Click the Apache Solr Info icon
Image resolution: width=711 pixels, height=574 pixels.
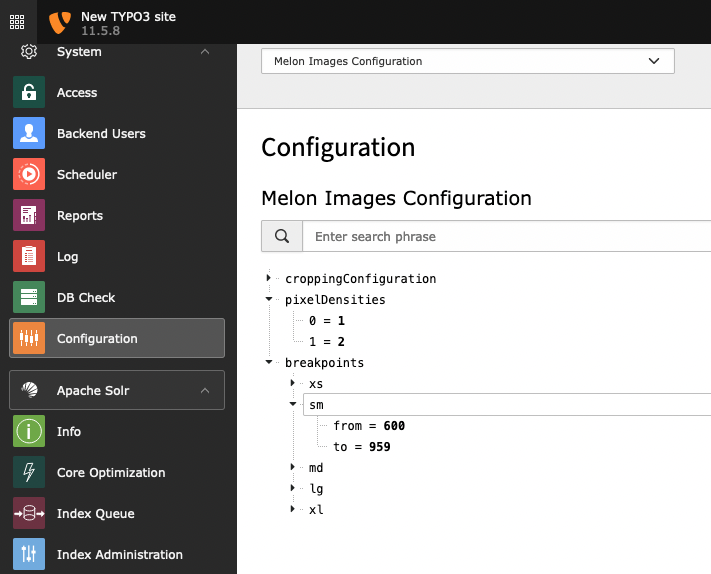29,432
